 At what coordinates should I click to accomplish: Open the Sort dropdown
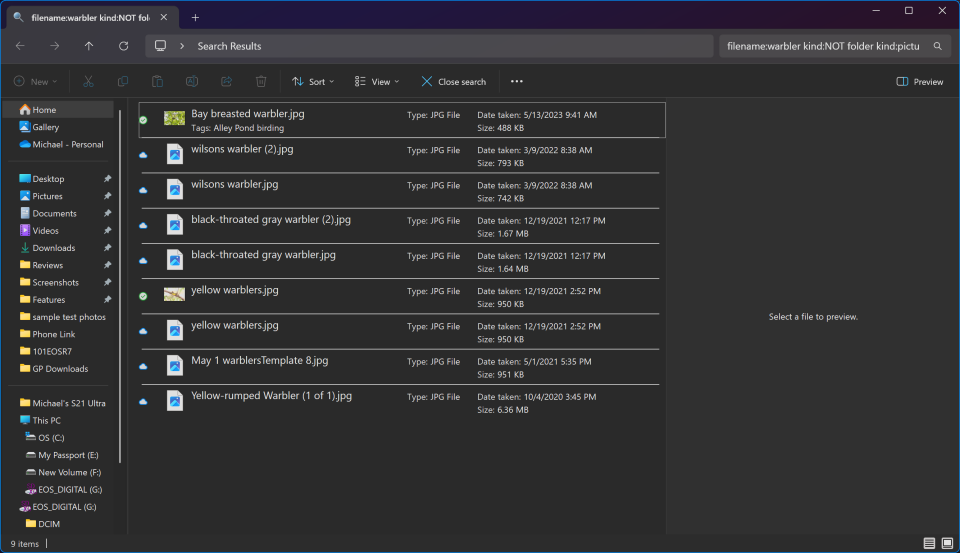tap(312, 82)
